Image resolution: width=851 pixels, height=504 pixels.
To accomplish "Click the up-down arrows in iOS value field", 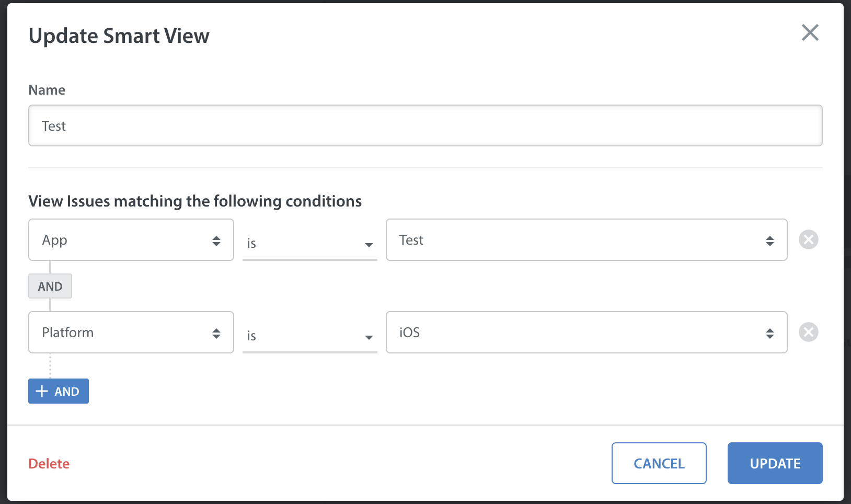I will (x=770, y=333).
